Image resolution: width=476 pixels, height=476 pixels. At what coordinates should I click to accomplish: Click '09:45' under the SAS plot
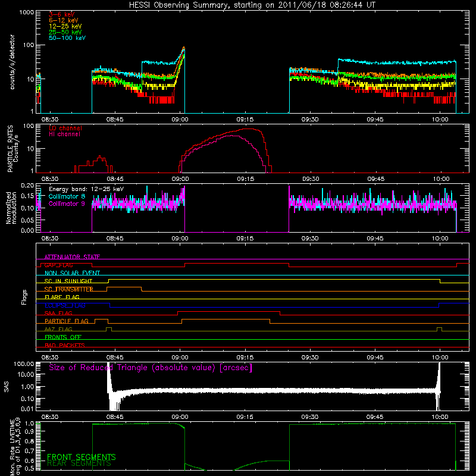coord(375,417)
